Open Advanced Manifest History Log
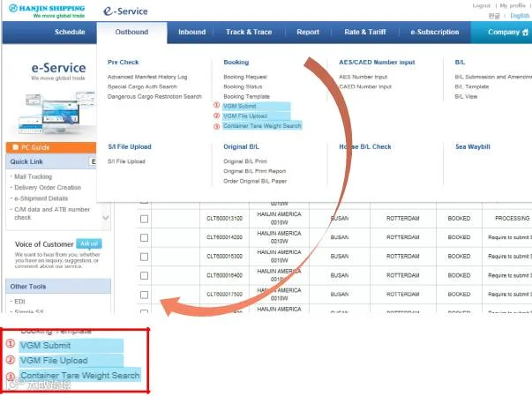Viewport: 532px width, 396px height. point(147,77)
